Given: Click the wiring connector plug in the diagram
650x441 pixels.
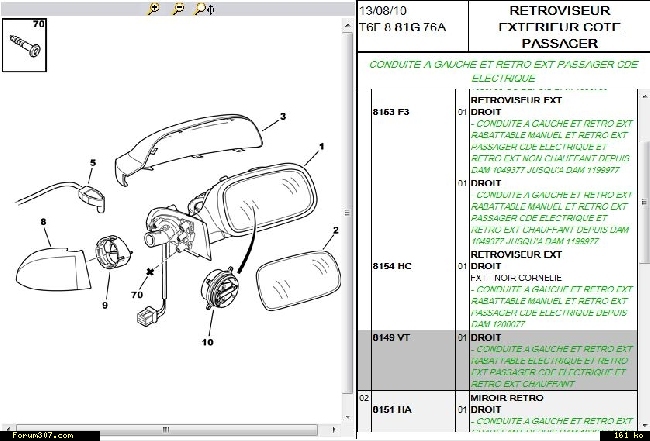Looking at the screenshot, I should (147, 317).
